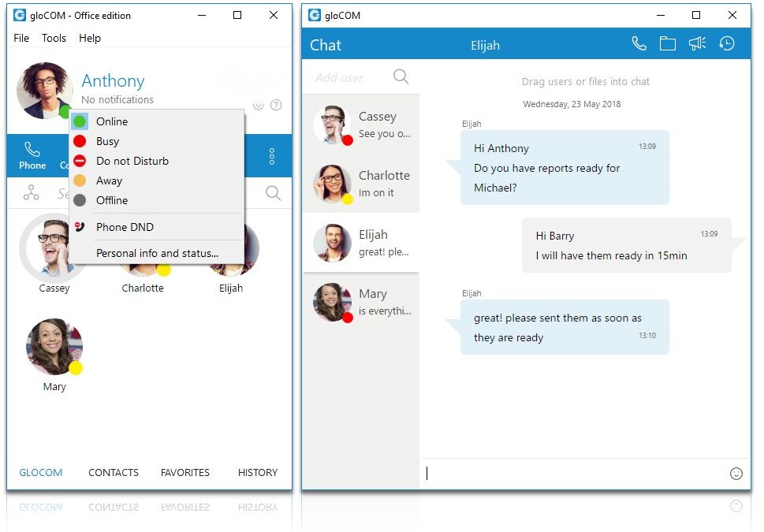Viewport: 764px width, 532px height.
Task: Click the search icon in the contacts panel
Action: (x=273, y=193)
